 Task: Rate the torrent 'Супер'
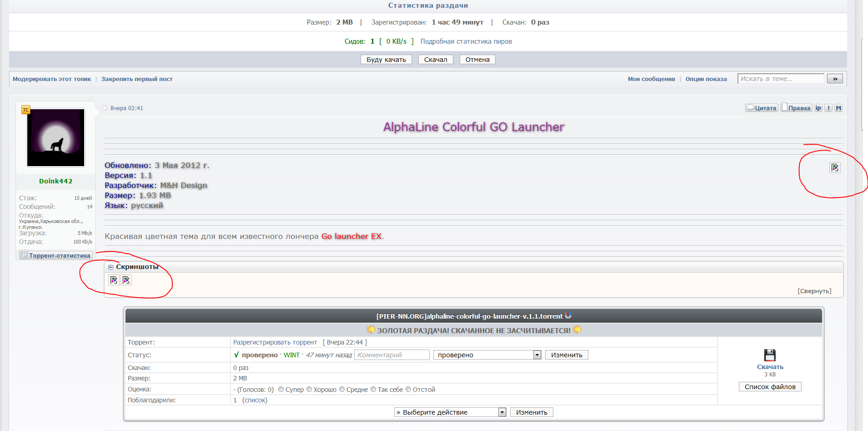(281, 389)
